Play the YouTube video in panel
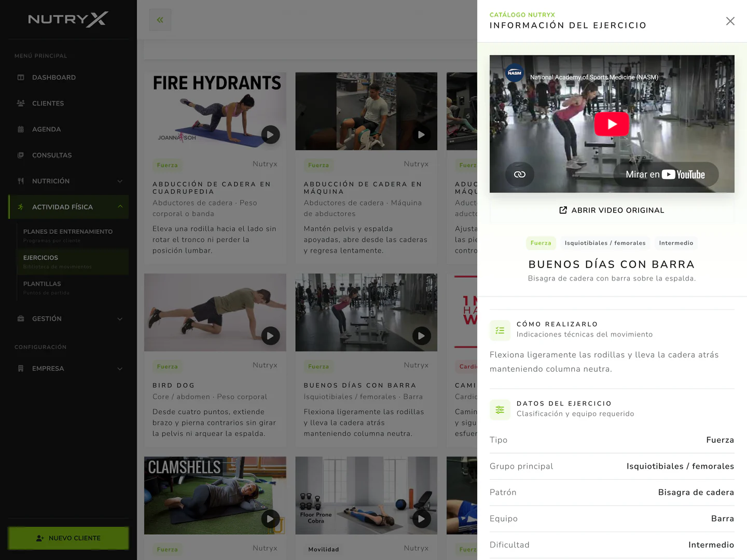Screen dimensions: 747x560 pos(612,124)
